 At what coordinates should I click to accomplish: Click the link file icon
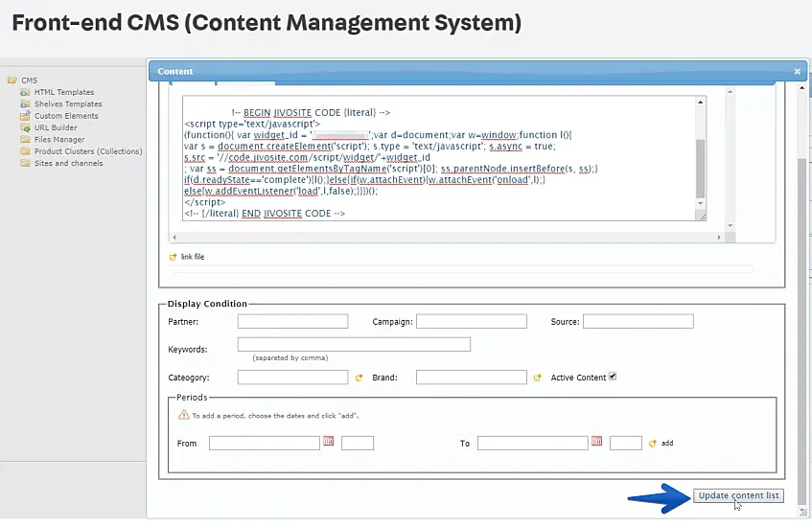[174, 257]
